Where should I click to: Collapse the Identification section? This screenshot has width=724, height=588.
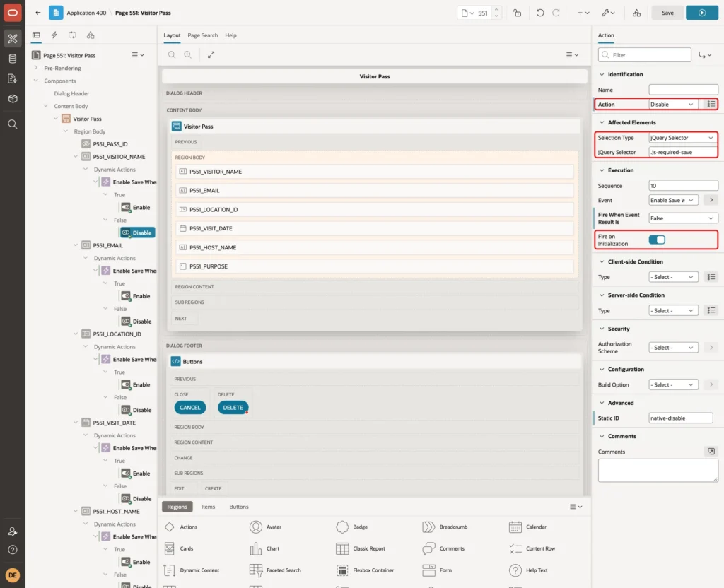[602, 74]
